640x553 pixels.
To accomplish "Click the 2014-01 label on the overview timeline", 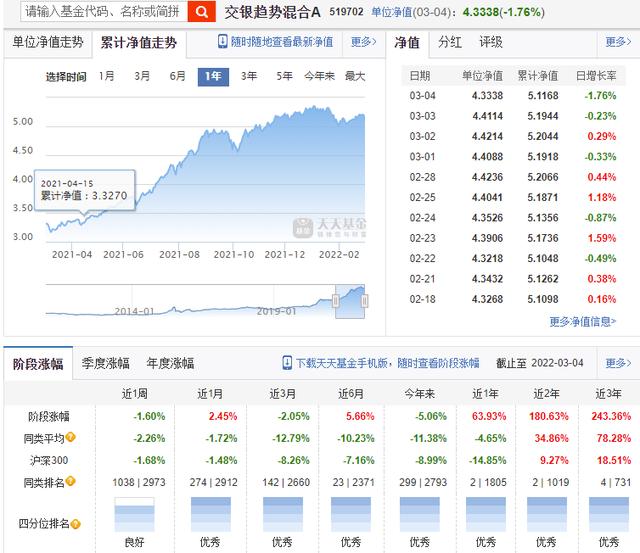I will pos(134,311).
